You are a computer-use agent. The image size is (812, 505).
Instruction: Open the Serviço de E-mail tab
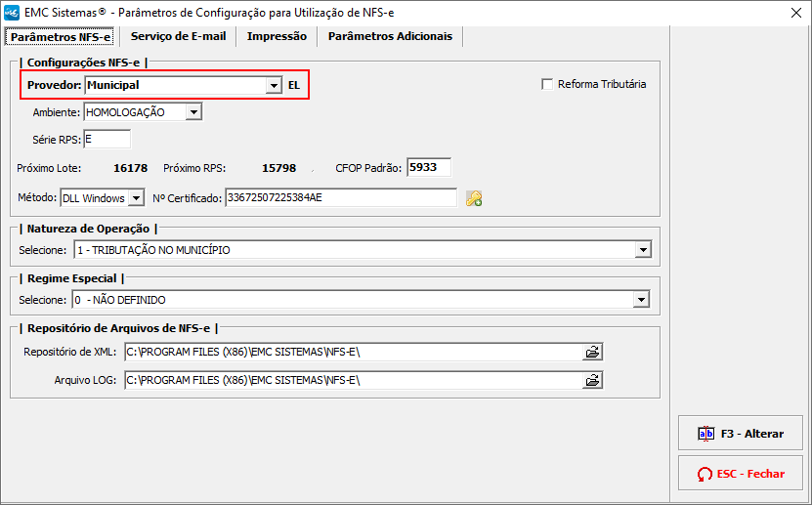(x=178, y=36)
